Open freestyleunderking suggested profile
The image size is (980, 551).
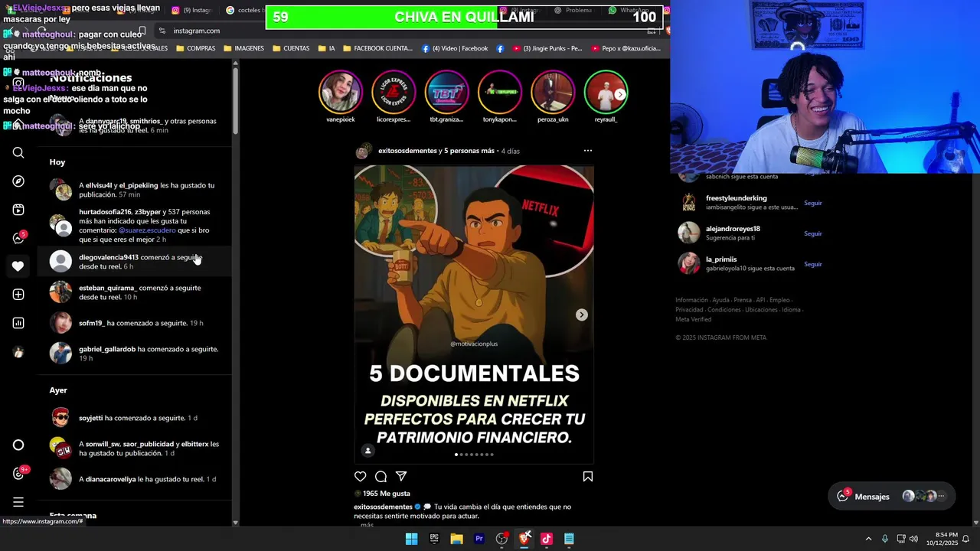pos(736,198)
